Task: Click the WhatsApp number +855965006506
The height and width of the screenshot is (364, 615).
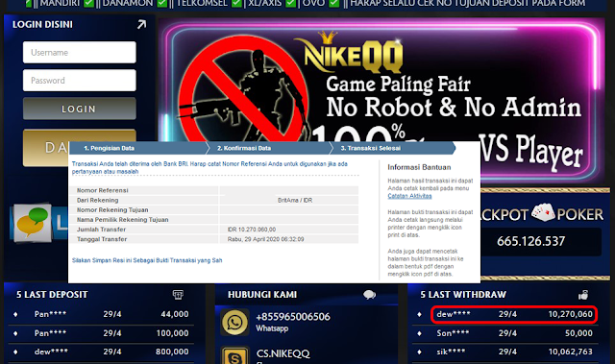Action: (x=292, y=317)
